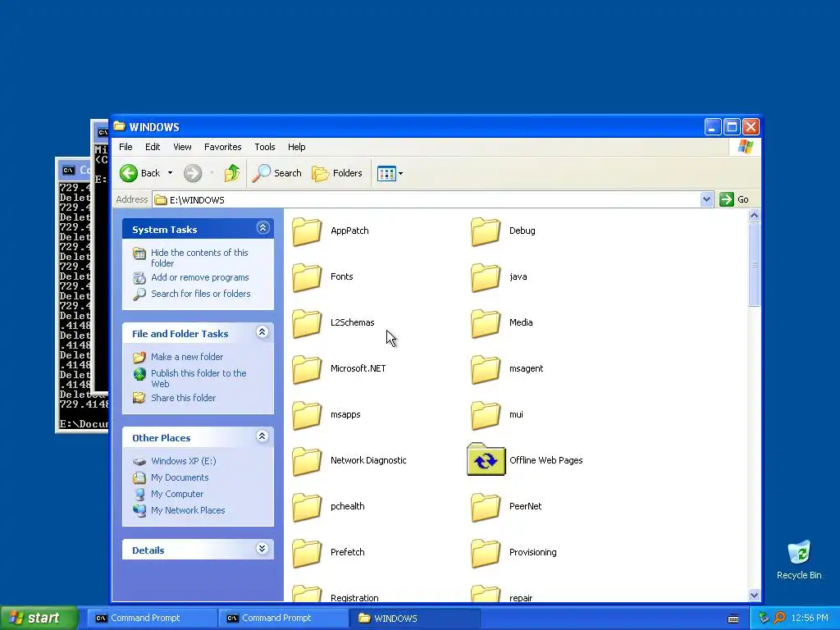Select the msapps folder icon
This screenshot has height=630, width=840.
307,415
